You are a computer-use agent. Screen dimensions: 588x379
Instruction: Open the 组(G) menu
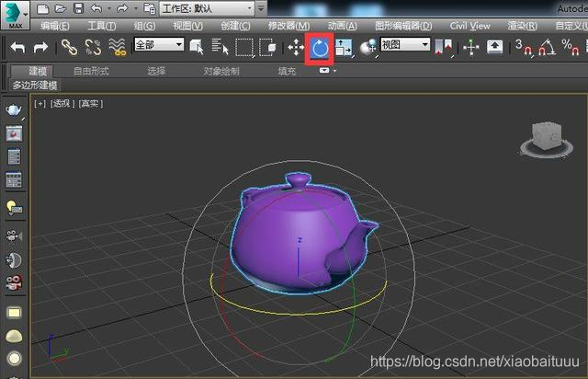point(144,26)
